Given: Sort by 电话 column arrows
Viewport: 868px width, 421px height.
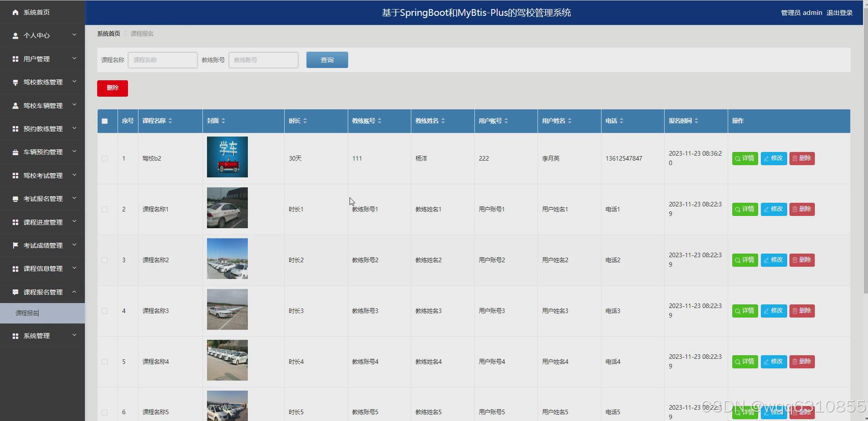Looking at the screenshot, I should [x=621, y=121].
